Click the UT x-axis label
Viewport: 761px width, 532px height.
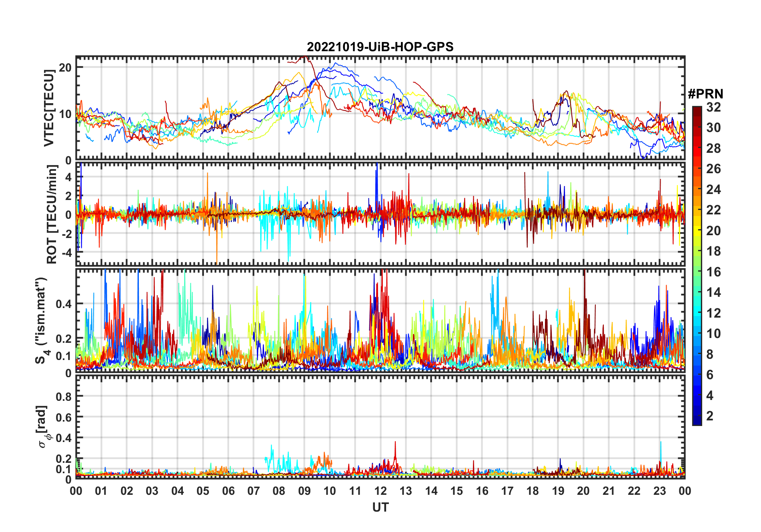pos(380,508)
